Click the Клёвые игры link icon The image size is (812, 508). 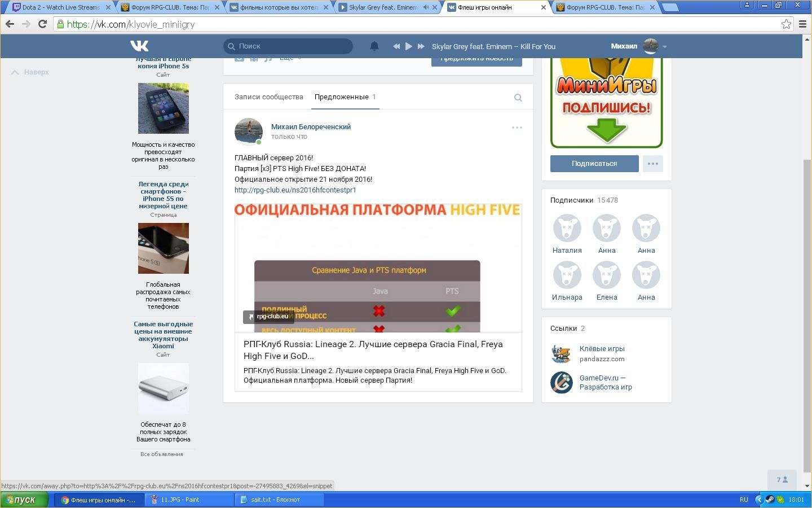pyautogui.click(x=562, y=353)
